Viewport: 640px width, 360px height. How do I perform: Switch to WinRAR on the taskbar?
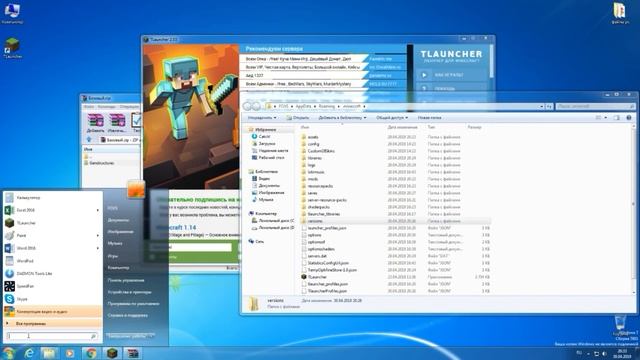coord(133,353)
